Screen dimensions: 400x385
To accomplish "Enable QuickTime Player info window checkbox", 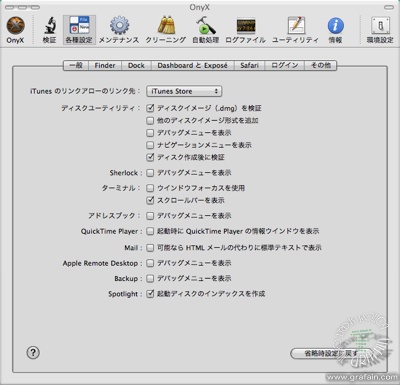I will (x=150, y=231).
